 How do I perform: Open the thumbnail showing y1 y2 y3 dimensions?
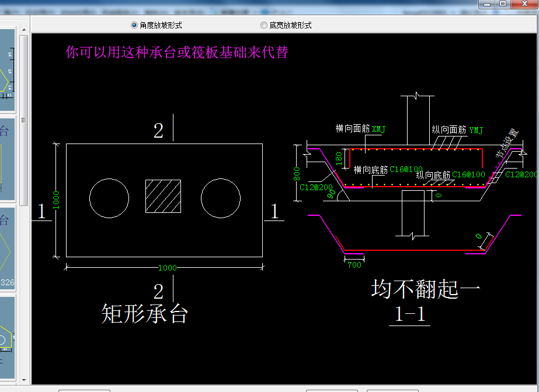coord(7,70)
